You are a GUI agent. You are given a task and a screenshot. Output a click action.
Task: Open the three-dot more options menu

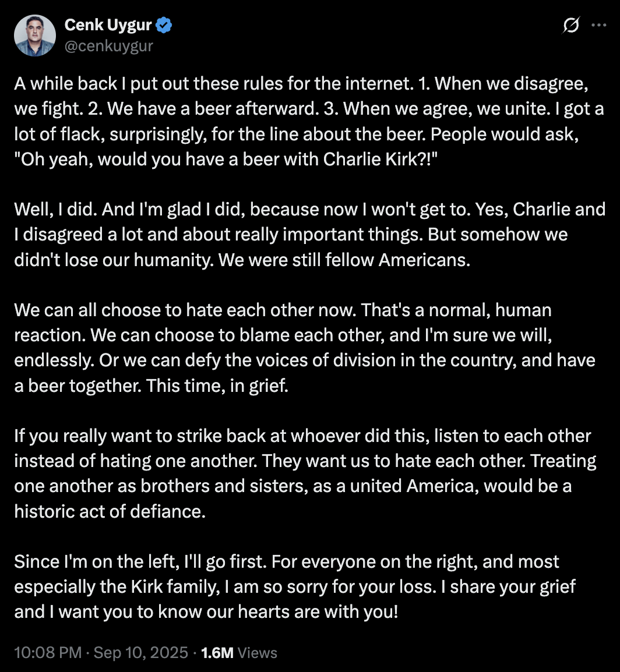pyautogui.click(x=598, y=25)
